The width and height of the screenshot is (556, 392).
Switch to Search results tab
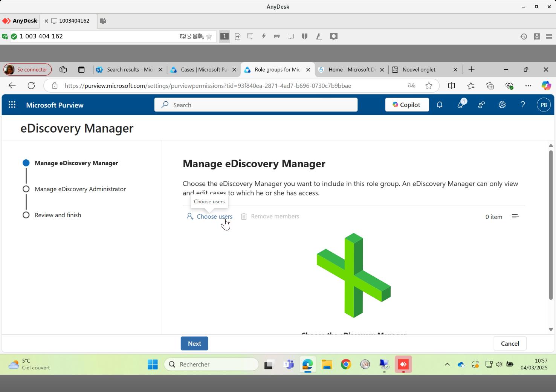pos(130,70)
